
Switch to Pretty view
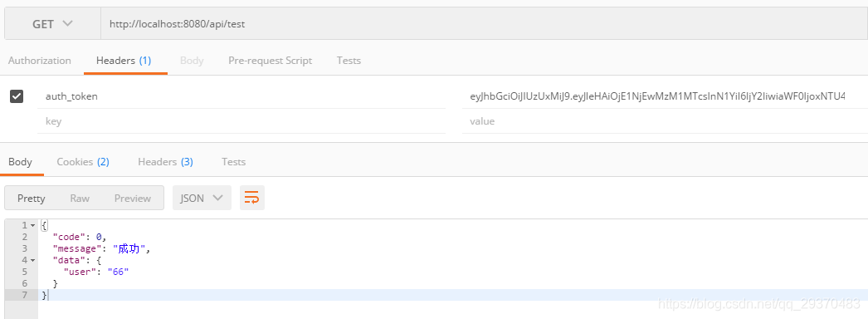pyautogui.click(x=31, y=198)
